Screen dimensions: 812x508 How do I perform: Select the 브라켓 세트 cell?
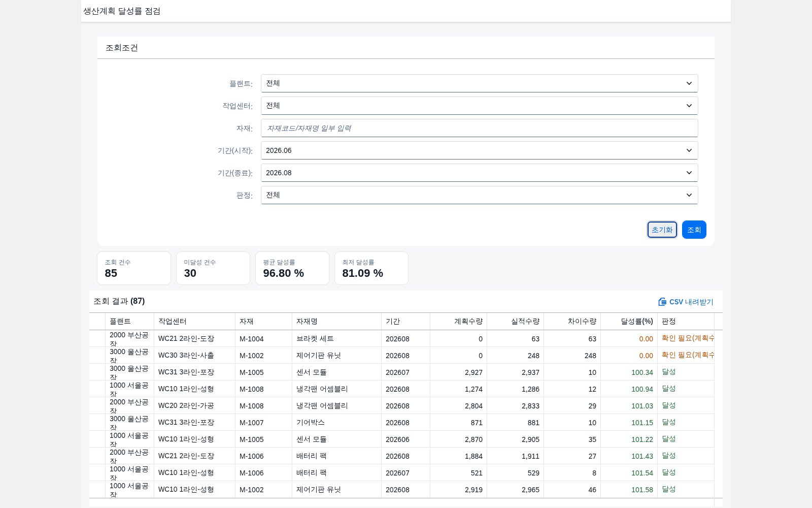pos(336,339)
